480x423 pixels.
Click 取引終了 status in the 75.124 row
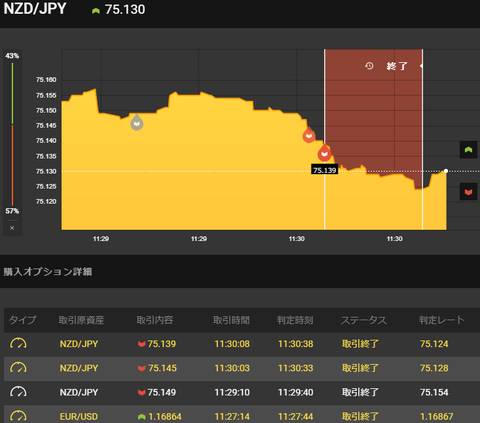(360, 344)
